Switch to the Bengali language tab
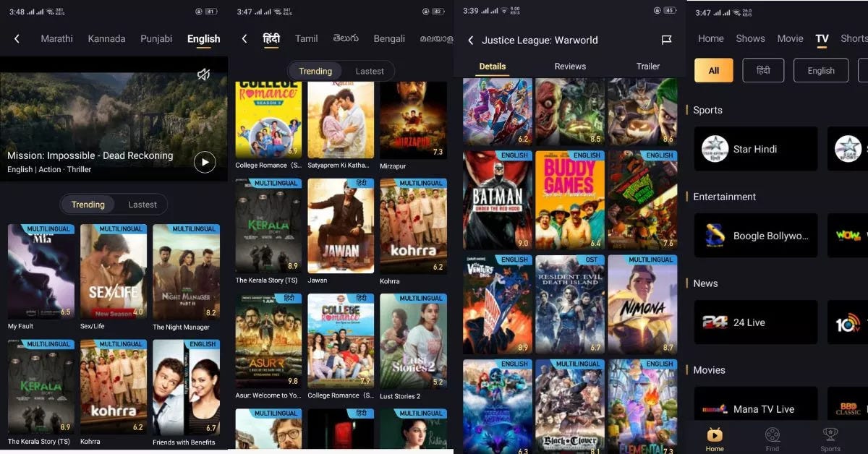This screenshot has height=454, width=868. (389, 38)
